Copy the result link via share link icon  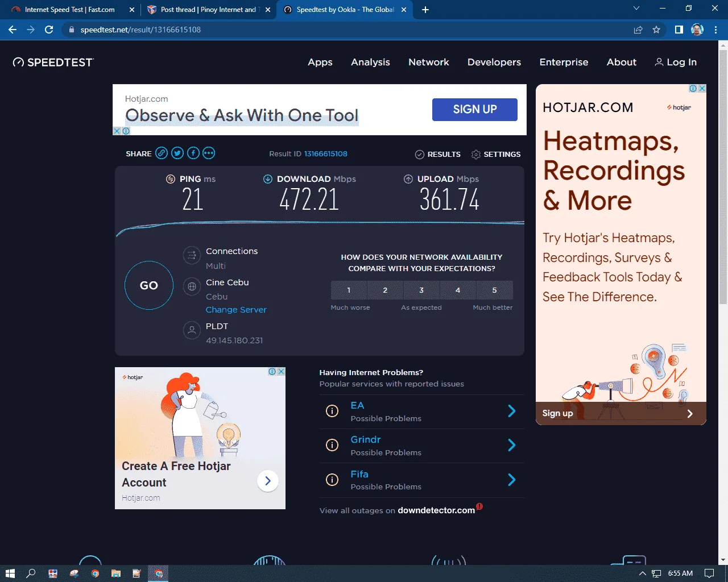click(162, 153)
